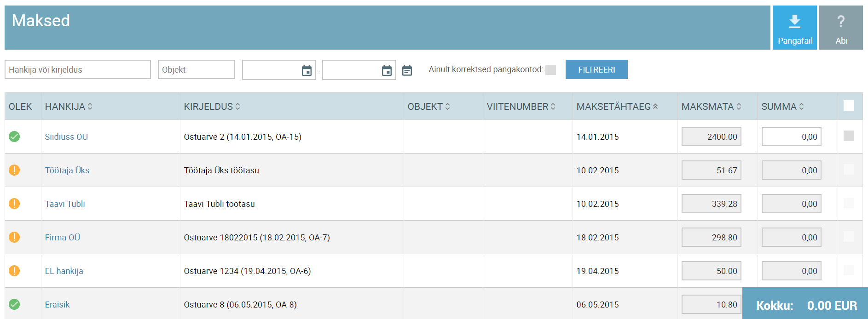This screenshot has width=868, height=319.
Task: Download the Pangafail bank file
Action: pos(794,28)
